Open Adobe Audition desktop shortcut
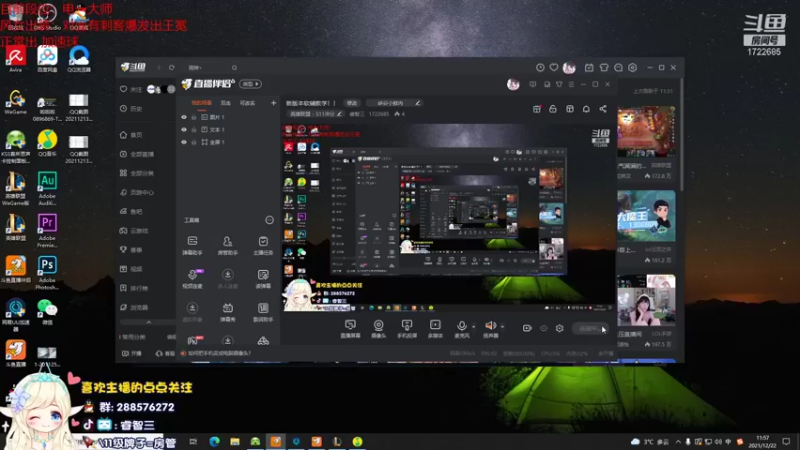Screen dimensions: 800x450 (x=47, y=189)
